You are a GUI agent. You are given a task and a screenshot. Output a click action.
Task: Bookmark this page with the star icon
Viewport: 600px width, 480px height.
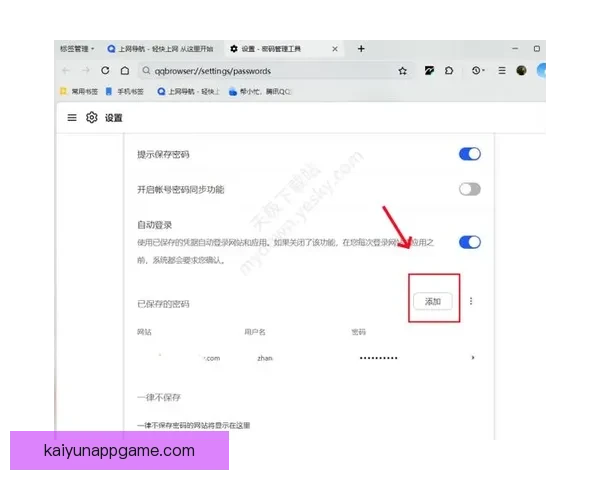[402, 71]
